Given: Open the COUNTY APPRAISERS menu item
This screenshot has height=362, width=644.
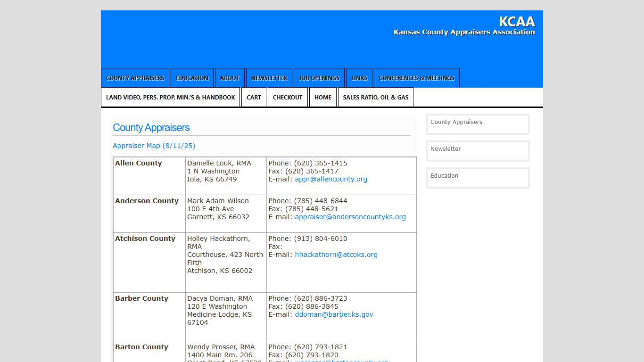Looking at the screenshot, I should [x=135, y=78].
